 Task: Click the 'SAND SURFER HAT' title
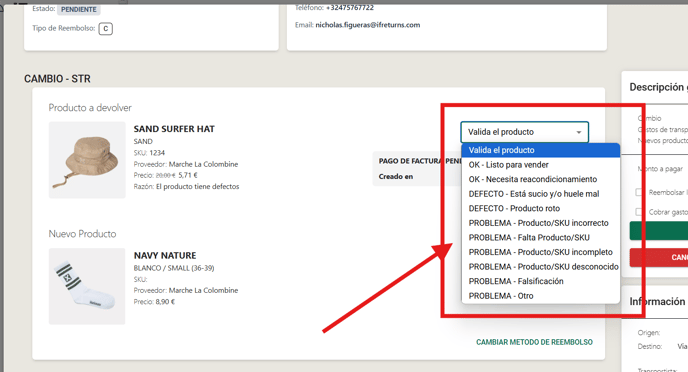(174, 129)
